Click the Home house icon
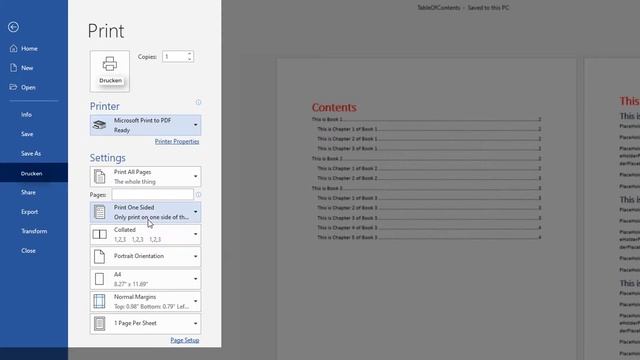Image resolution: width=640 pixels, height=360 pixels. (x=13, y=48)
